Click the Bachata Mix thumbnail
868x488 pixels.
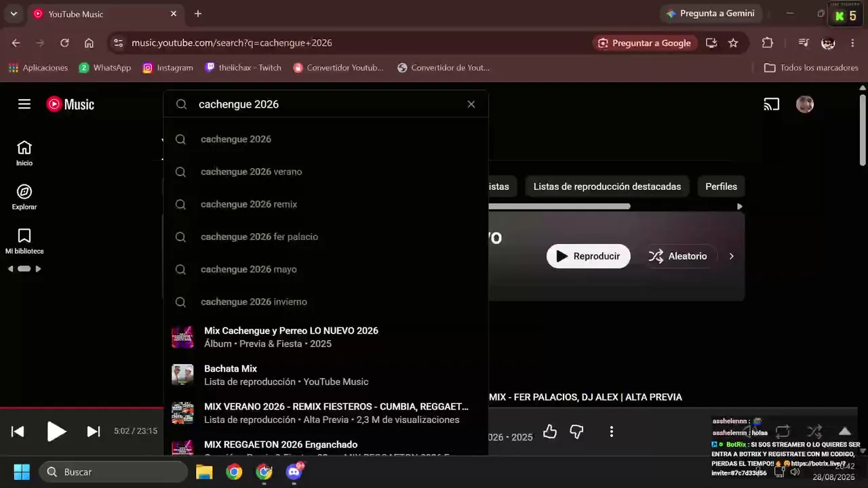[x=182, y=375]
